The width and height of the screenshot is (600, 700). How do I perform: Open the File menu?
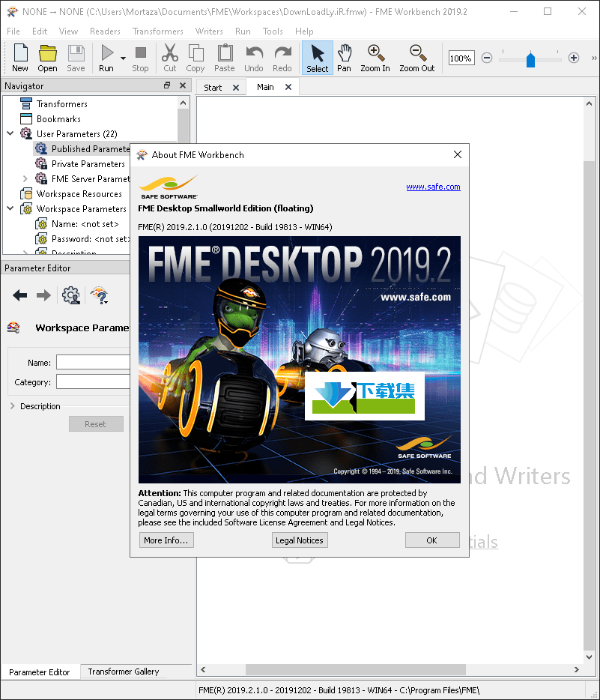click(13, 31)
